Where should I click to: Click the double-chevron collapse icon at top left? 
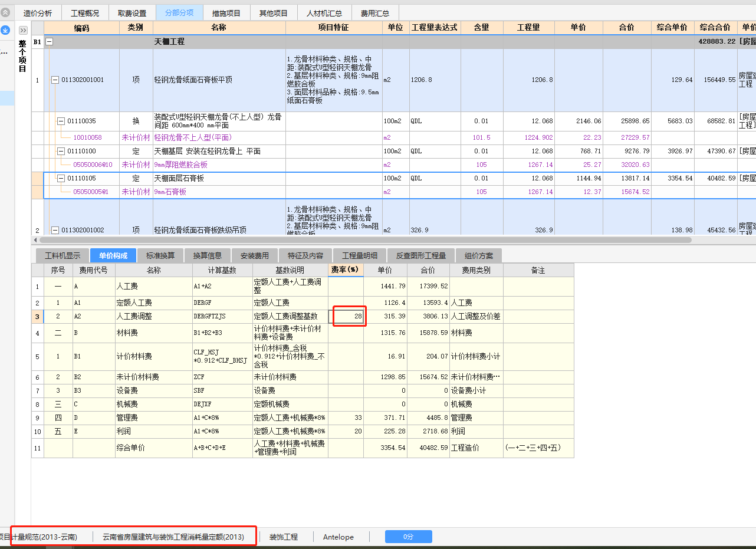click(x=5, y=12)
